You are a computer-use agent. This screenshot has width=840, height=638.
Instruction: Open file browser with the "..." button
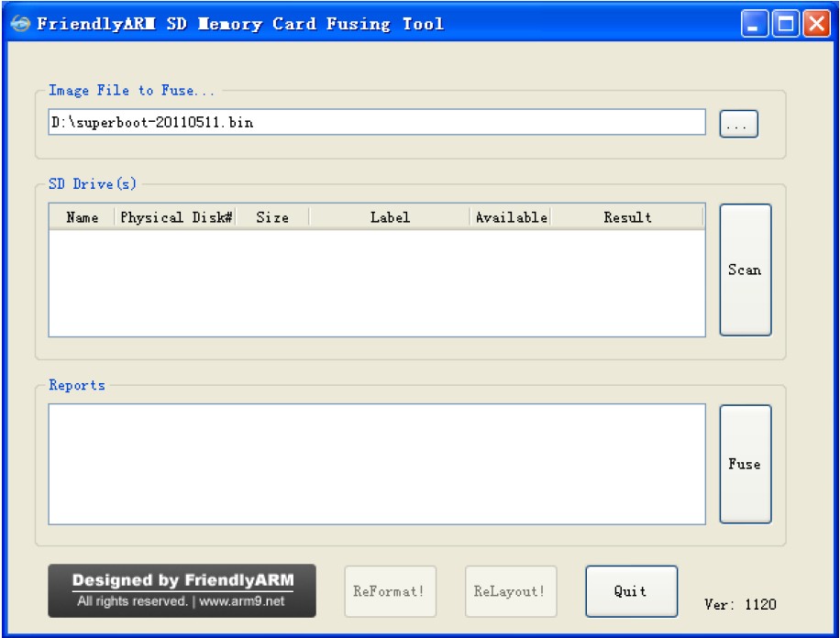739,124
